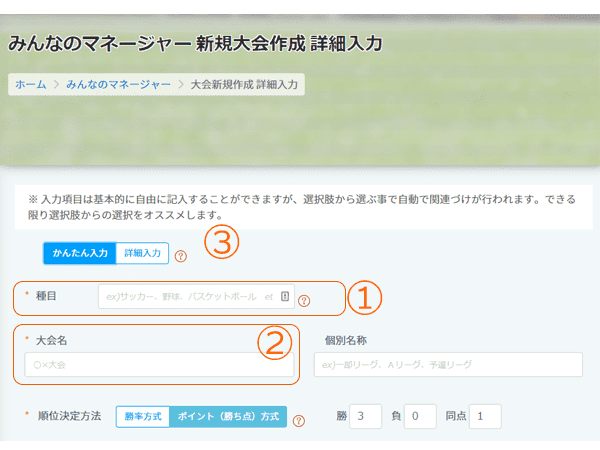600x450 pixels.
Task: Select ポイント（勝ち点）方式 ranking method
Action: (x=228, y=416)
